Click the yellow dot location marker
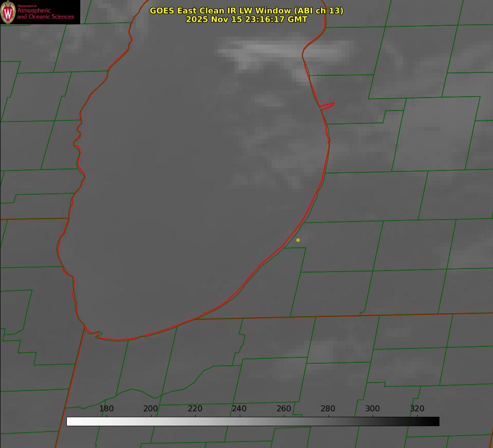 (x=298, y=240)
